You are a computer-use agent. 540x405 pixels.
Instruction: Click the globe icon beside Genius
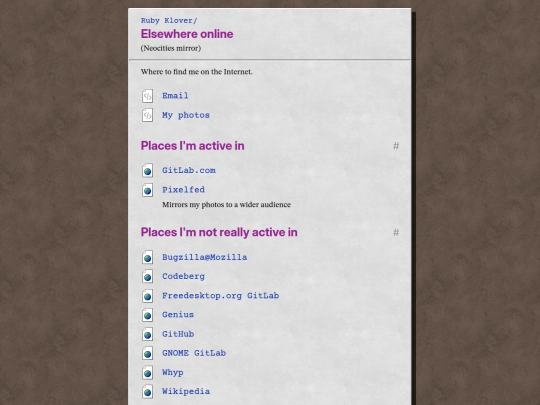(147, 315)
